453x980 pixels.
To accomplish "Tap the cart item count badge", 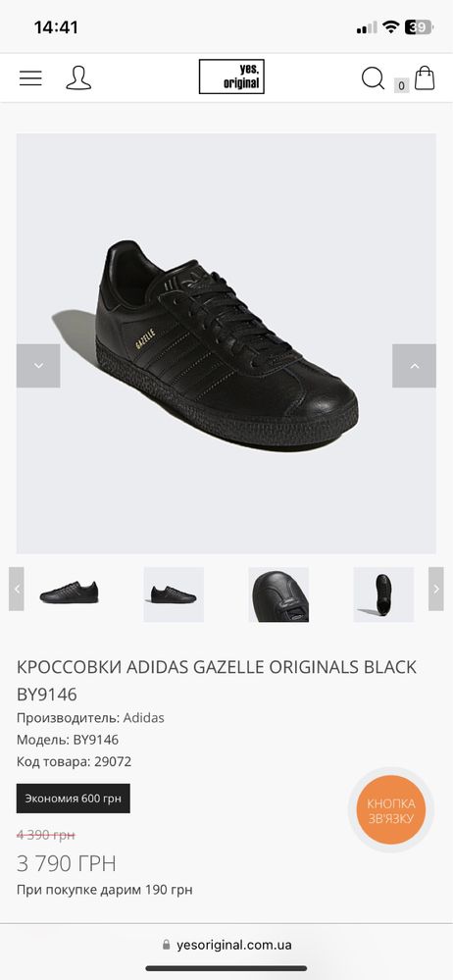I will pos(401,85).
